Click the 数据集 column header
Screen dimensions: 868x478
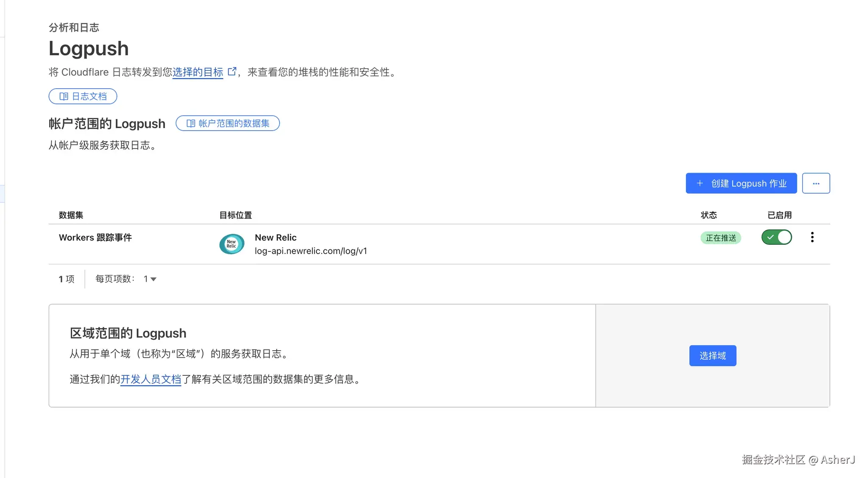click(71, 215)
